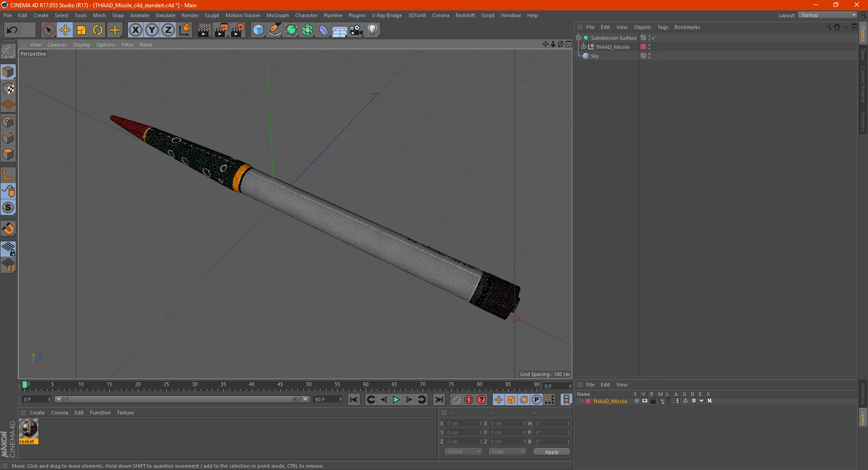Click THAAD_Missile red layer color swatch
868x470 pixels.
click(643, 47)
